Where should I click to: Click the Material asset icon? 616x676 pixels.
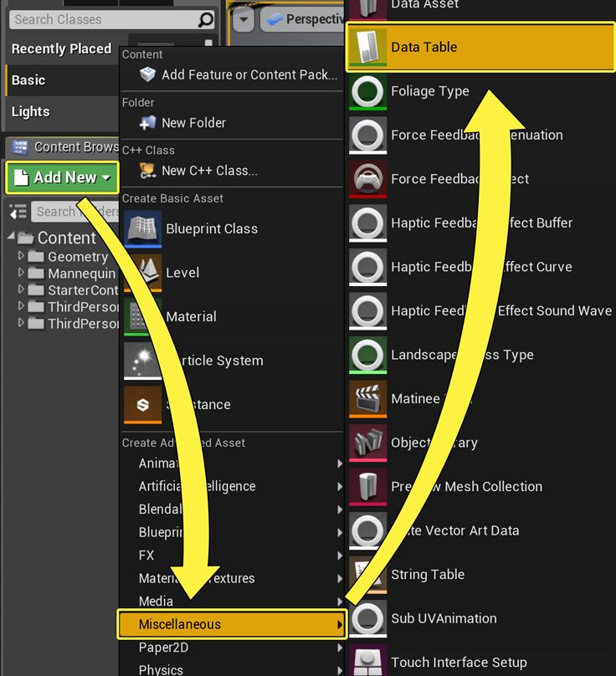coord(143,317)
